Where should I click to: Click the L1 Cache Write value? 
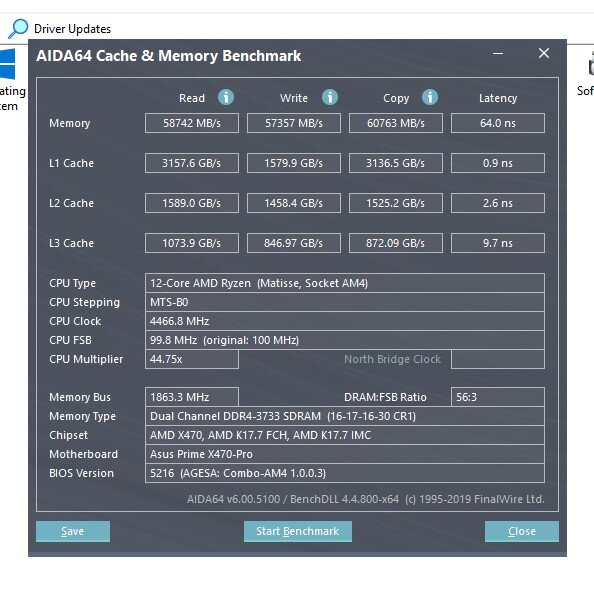point(294,163)
